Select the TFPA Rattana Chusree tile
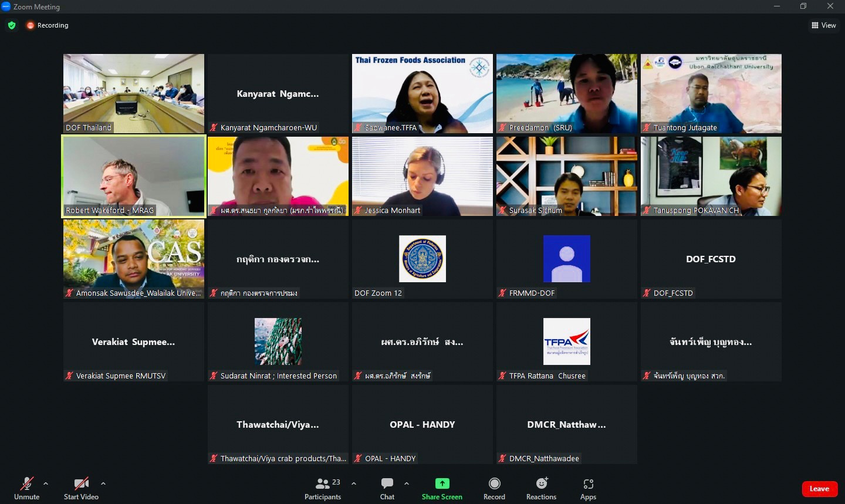The width and height of the screenshot is (845, 504). (567, 342)
